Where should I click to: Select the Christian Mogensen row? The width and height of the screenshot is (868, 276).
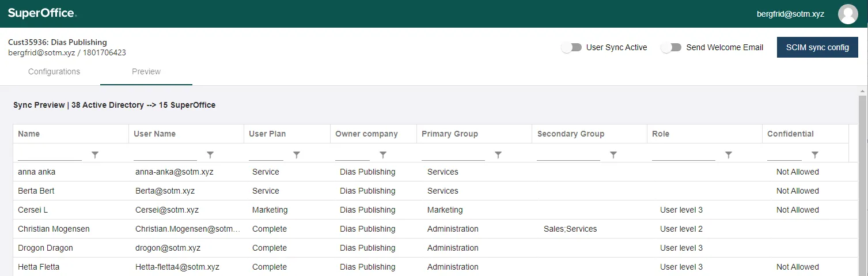[x=54, y=229]
